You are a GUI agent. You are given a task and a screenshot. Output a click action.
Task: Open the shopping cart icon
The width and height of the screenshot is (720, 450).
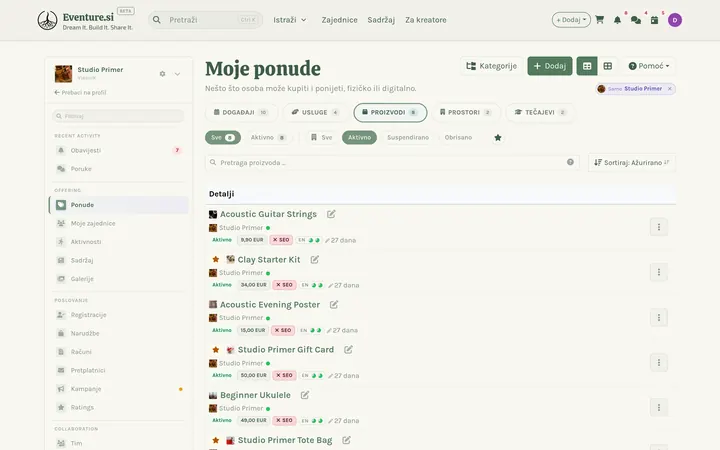[x=599, y=20]
